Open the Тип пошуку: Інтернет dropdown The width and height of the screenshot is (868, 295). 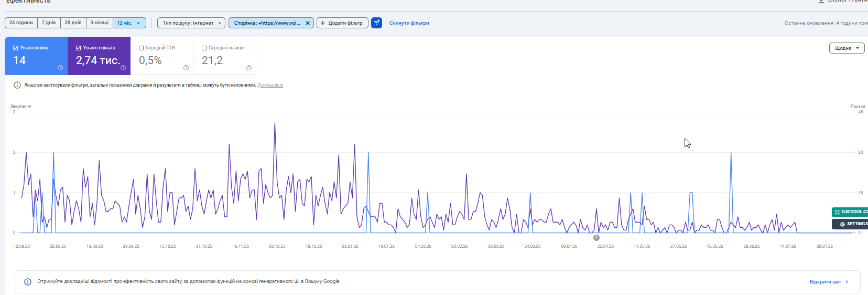click(191, 23)
